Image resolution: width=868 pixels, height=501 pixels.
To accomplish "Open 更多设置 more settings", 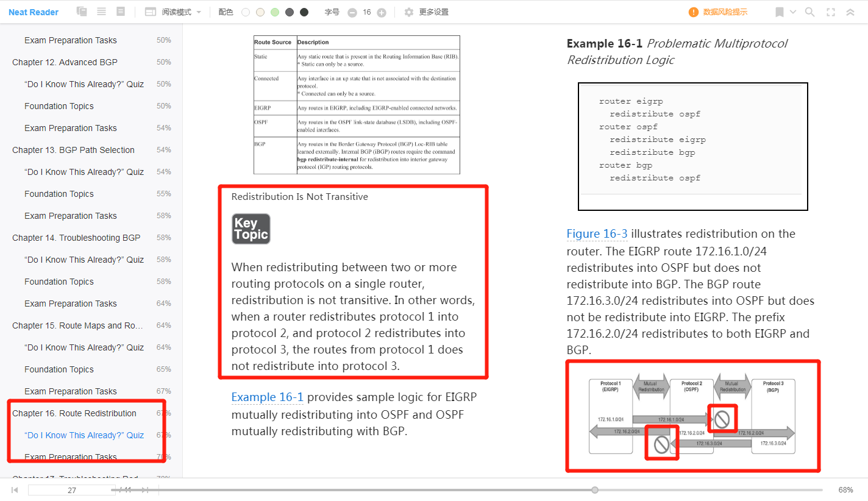I will click(433, 12).
